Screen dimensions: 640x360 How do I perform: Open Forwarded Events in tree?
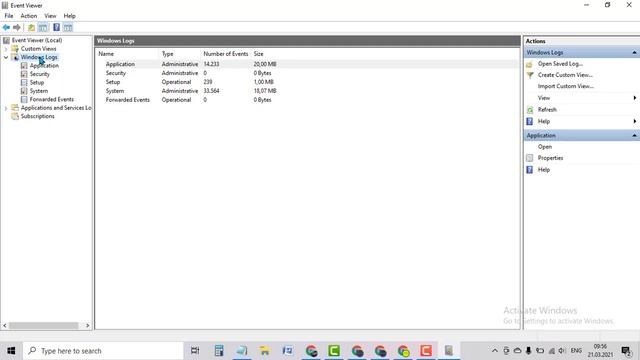click(51, 99)
